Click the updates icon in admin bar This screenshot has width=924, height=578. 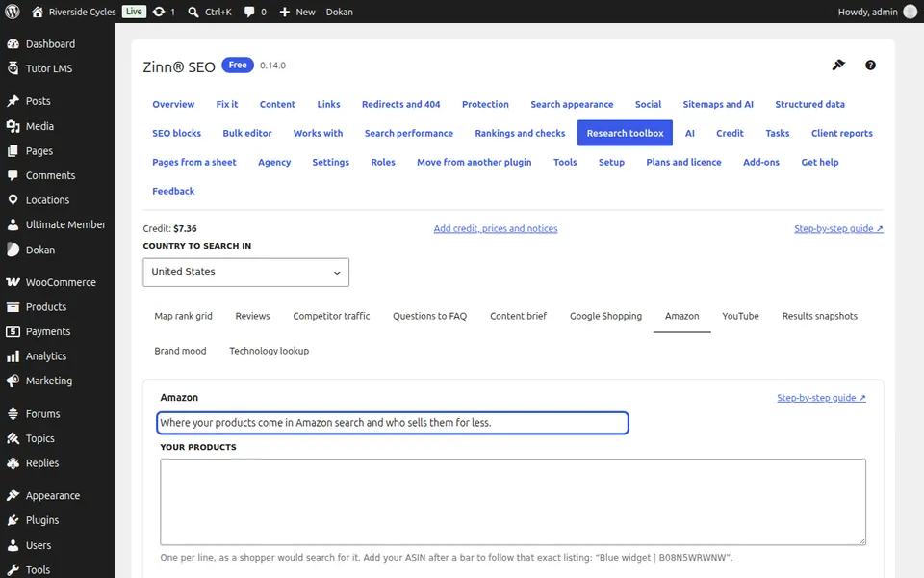(x=159, y=12)
